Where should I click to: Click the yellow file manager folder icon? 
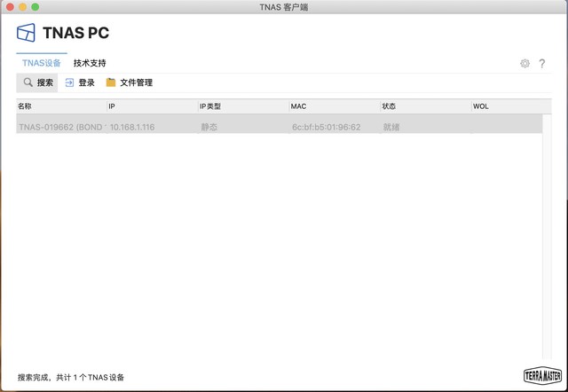pos(110,82)
